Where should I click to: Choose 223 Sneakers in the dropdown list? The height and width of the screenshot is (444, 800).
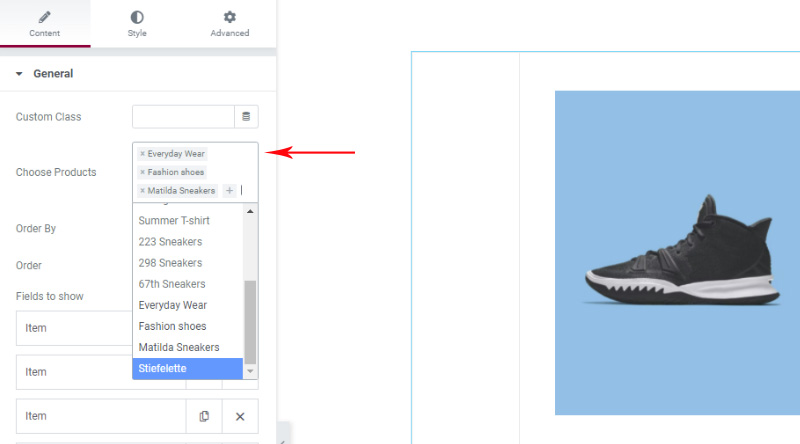188,242
